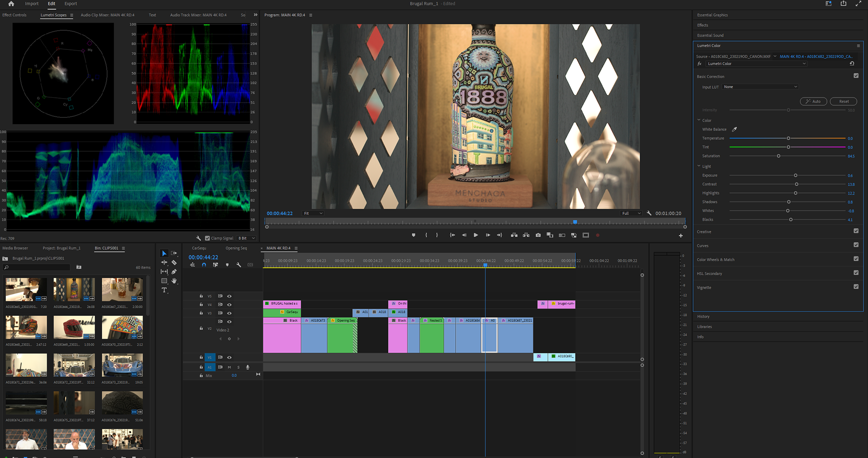Open Essential Graphics panel
This screenshot has width=868, height=458.
coord(712,15)
